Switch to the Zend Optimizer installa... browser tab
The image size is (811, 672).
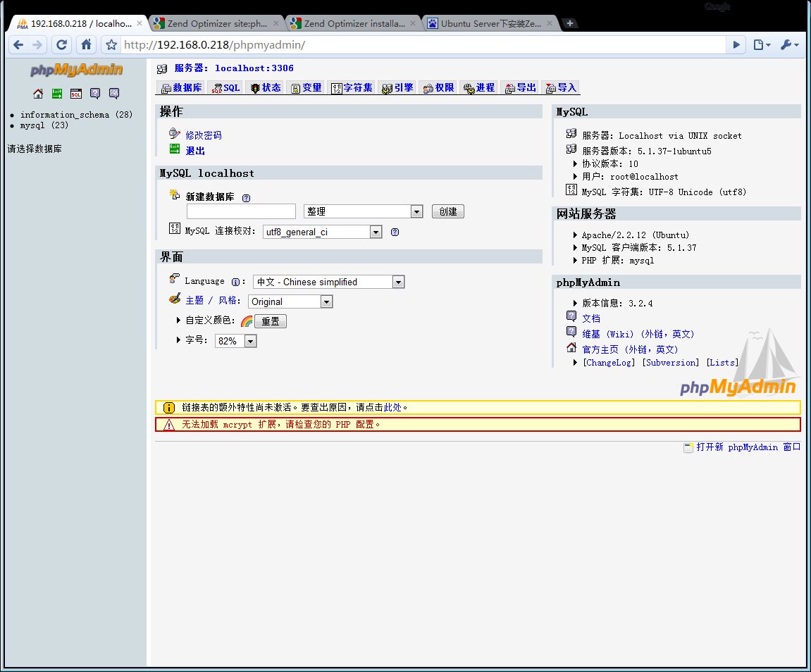point(354,23)
